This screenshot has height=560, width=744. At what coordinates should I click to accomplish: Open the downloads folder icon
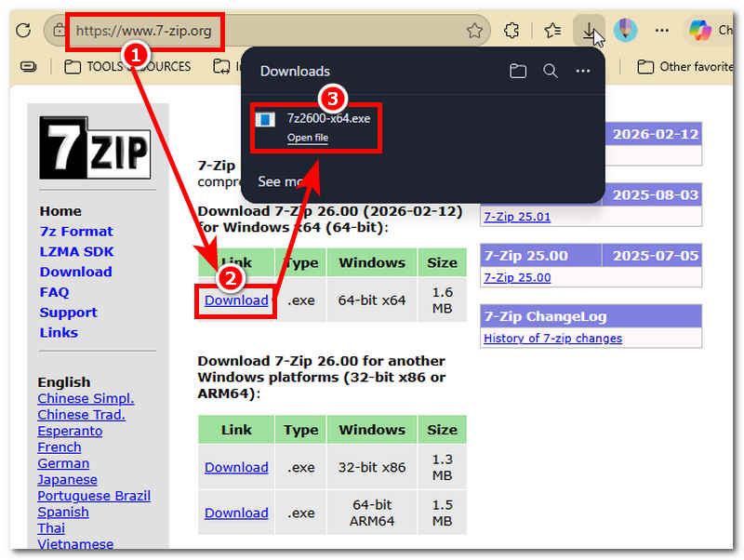point(517,70)
